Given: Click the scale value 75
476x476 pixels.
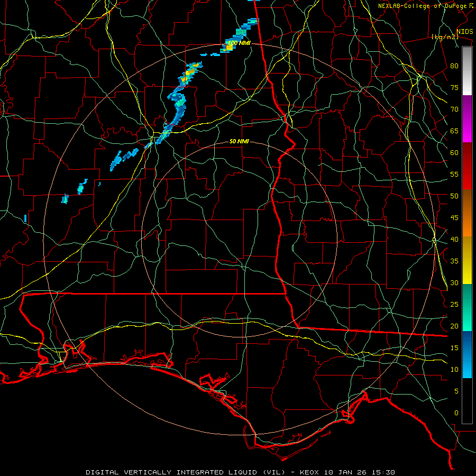Looking at the screenshot, I should [x=454, y=87].
